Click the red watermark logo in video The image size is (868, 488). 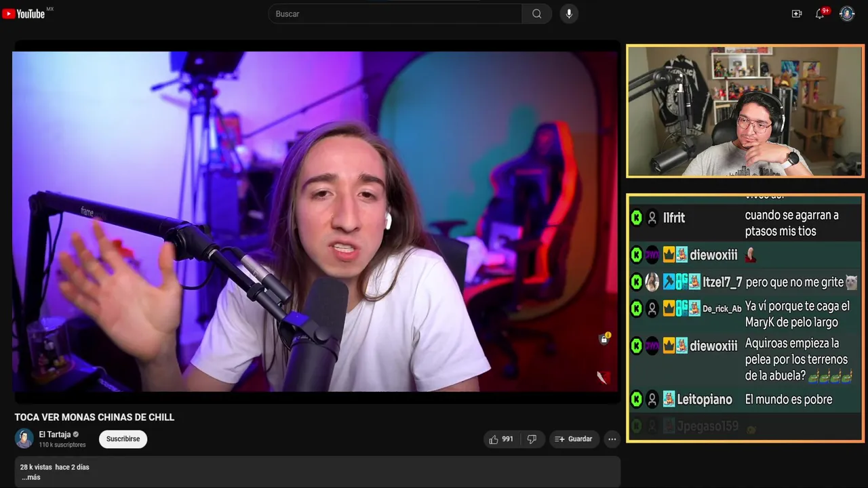point(604,378)
